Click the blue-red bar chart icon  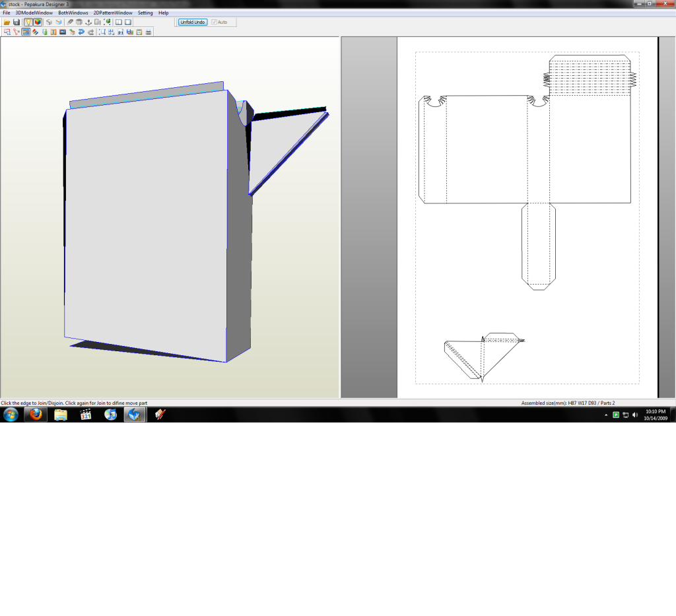click(130, 32)
